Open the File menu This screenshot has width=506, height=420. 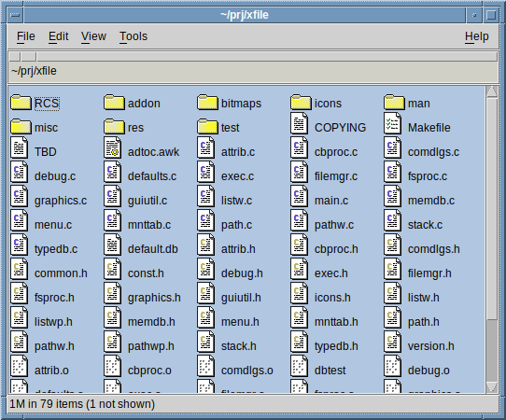tap(26, 36)
